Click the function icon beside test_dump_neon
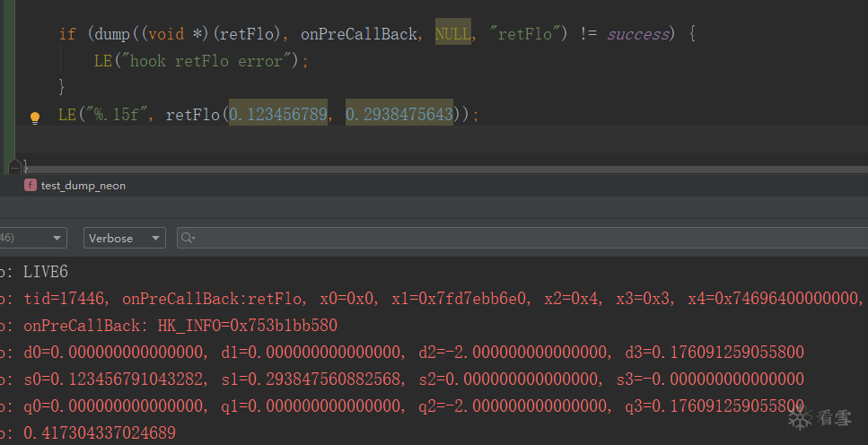The width and height of the screenshot is (868, 445). coord(31,185)
